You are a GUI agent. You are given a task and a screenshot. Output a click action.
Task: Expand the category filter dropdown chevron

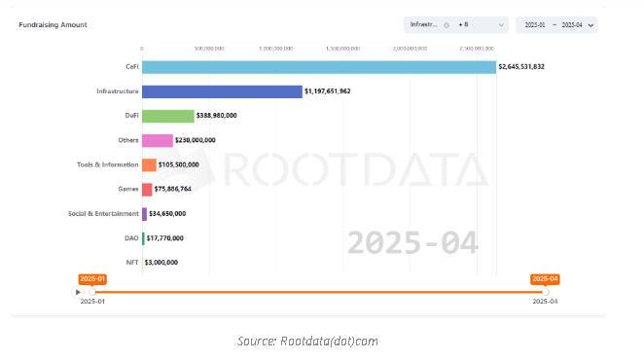tap(501, 25)
